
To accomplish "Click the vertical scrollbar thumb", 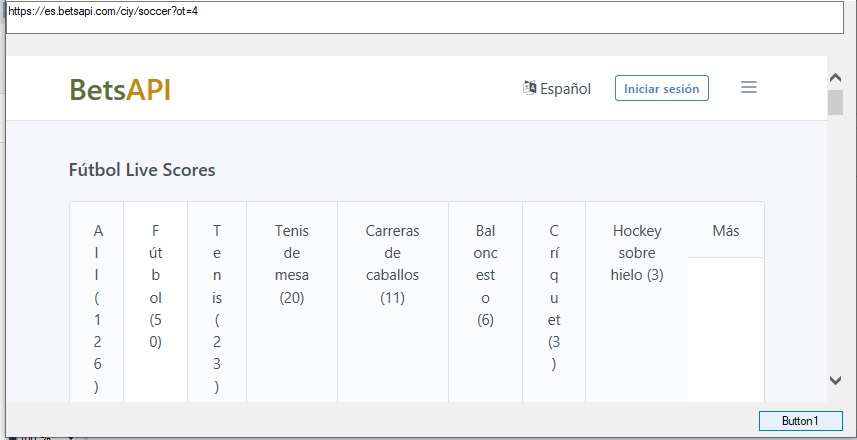I will coord(836,103).
